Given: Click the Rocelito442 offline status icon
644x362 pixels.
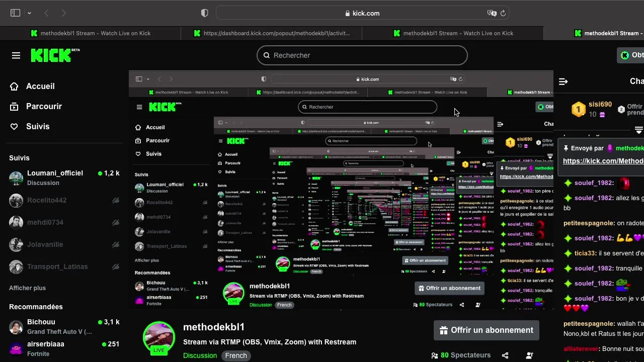Looking at the screenshot, I should [x=116, y=200].
